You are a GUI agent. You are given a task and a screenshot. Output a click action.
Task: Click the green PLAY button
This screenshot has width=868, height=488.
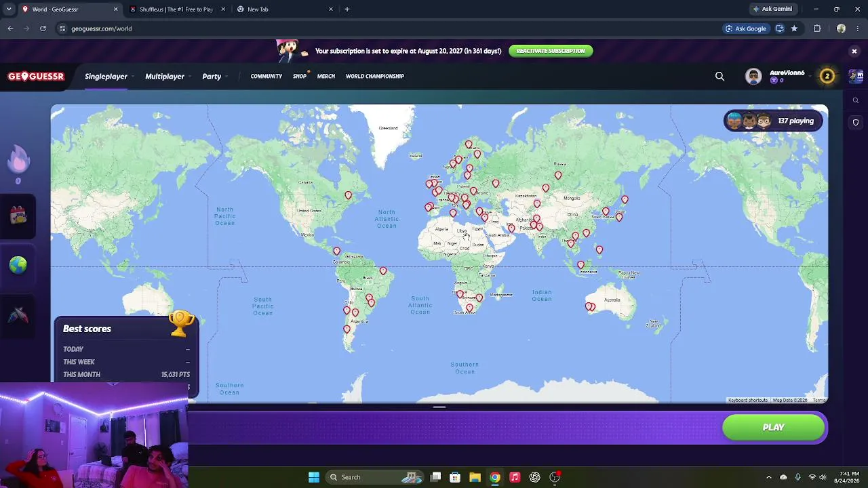click(x=774, y=428)
